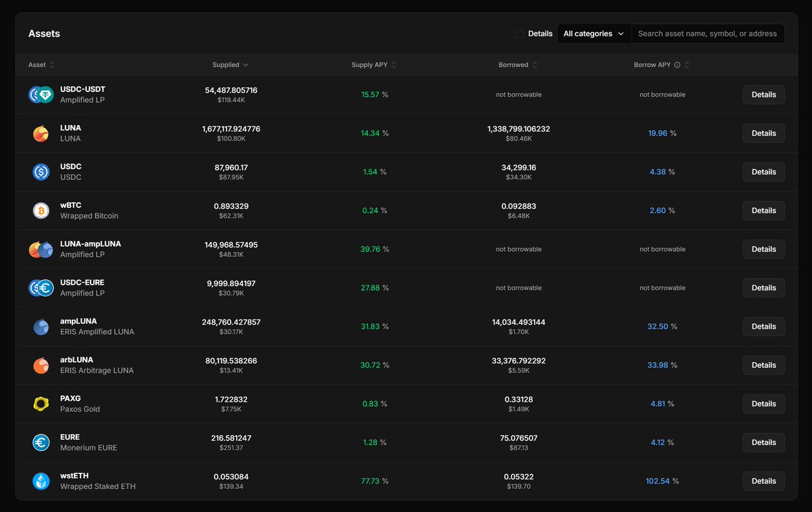This screenshot has height=512, width=812.
Task: Open Details for LUNA
Action: 763,133
